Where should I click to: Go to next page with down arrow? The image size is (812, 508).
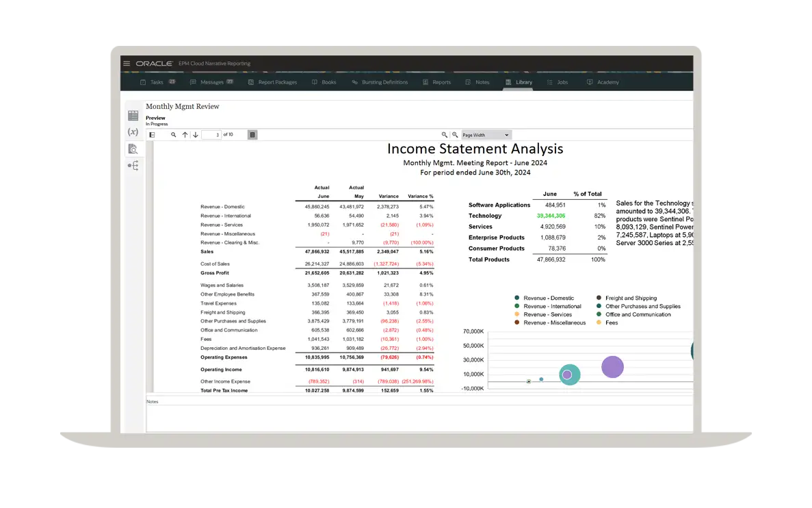[195, 135]
